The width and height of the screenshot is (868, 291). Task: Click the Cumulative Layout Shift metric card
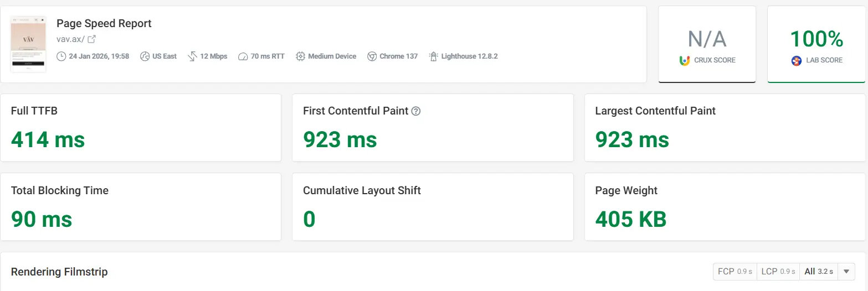pyautogui.click(x=433, y=207)
